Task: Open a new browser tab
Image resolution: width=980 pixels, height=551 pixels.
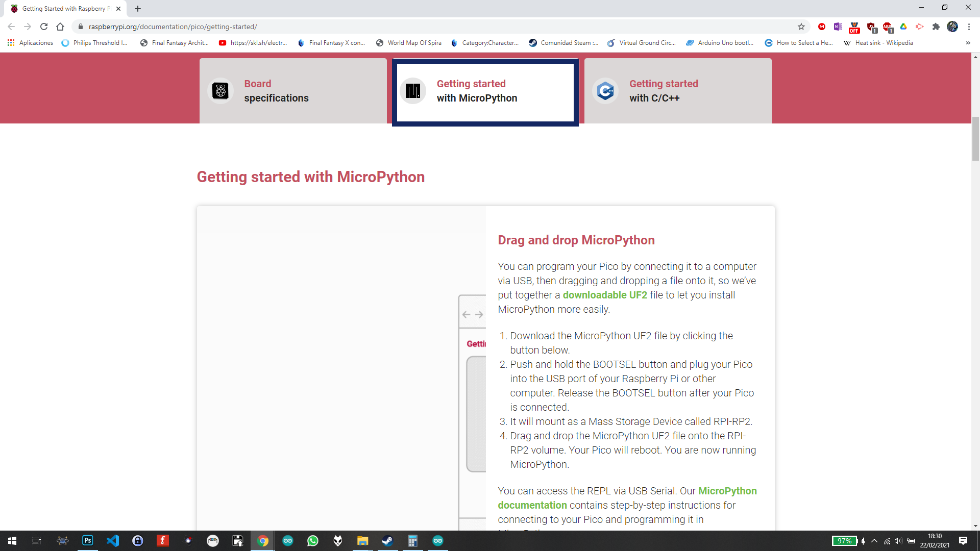Action: pos(138,9)
